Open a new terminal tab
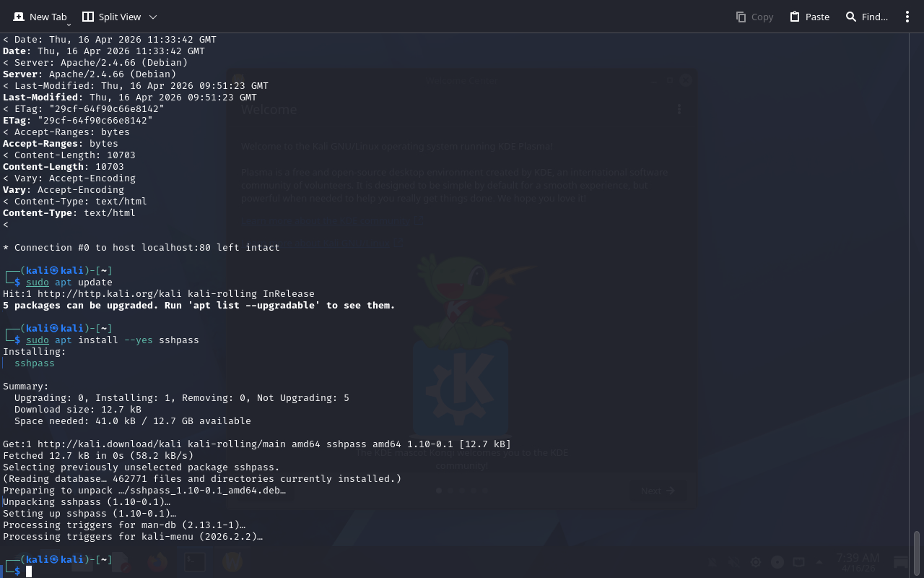This screenshot has width=924, height=578. [x=40, y=17]
